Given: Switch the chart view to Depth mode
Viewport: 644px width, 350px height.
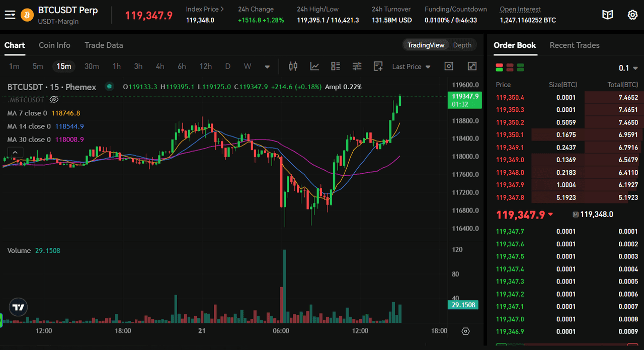Looking at the screenshot, I should click(x=462, y=45).
